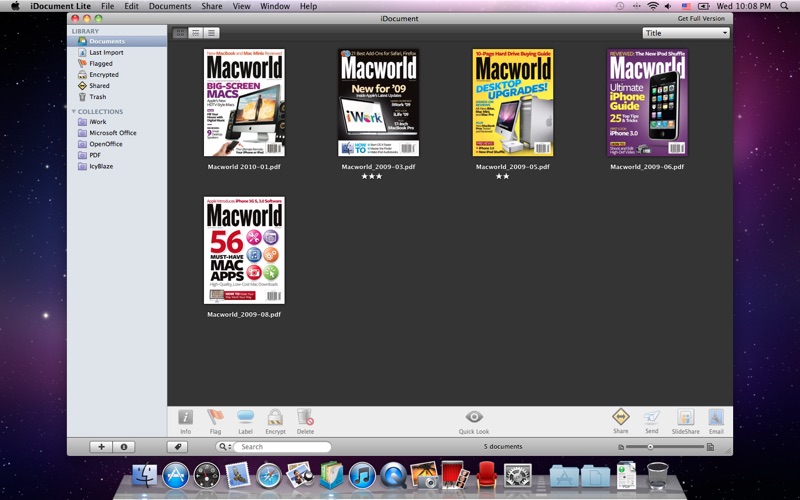This screenshot has height=500, width=800.
Task: Open the Edit menu
Action: point(132,6)
